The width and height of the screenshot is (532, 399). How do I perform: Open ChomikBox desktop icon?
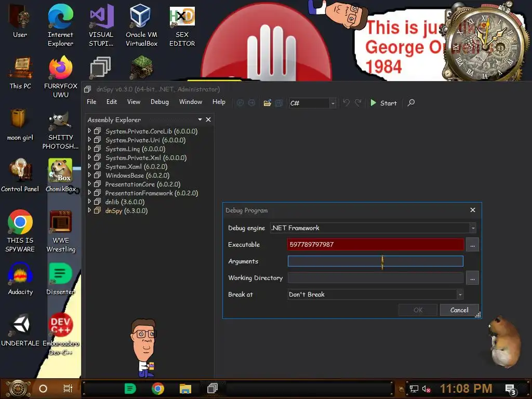point(60,176)
